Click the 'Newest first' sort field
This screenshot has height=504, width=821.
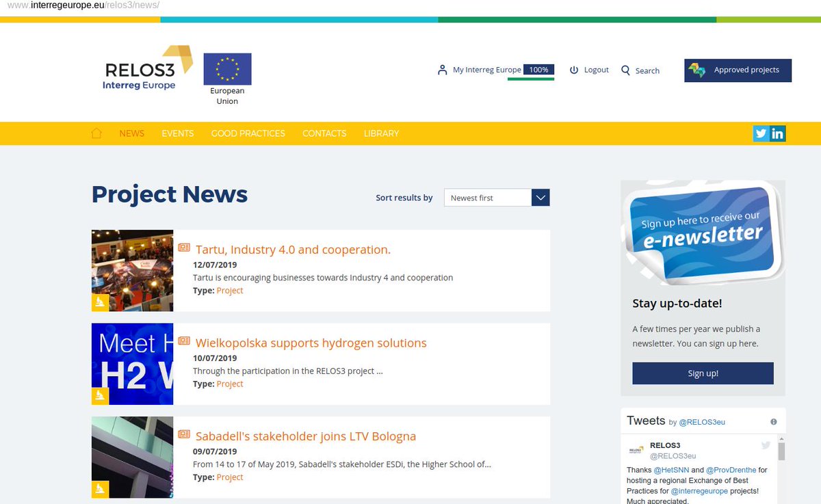[x=488, y=198]
